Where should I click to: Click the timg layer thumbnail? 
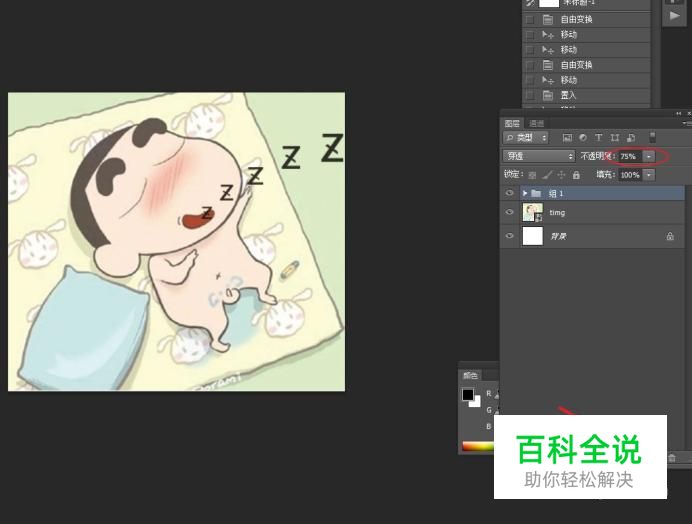click(x=532, y=212)
